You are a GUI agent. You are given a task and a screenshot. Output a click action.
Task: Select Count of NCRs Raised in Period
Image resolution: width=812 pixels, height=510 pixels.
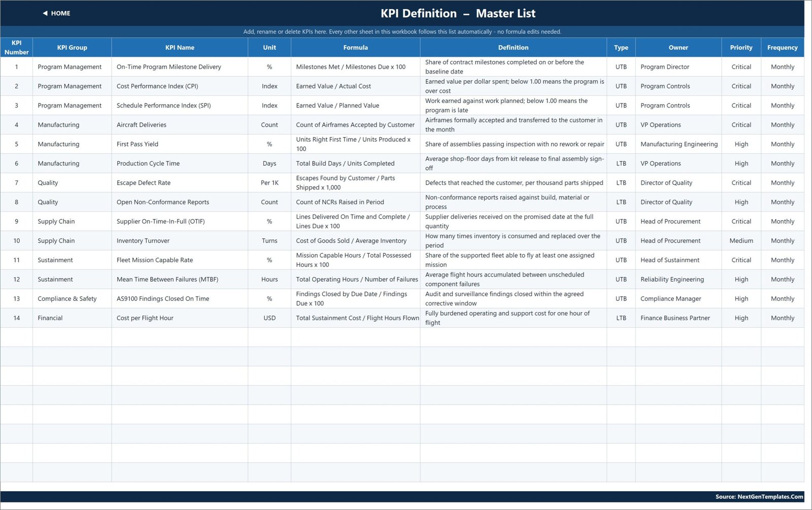coord(355,202)
